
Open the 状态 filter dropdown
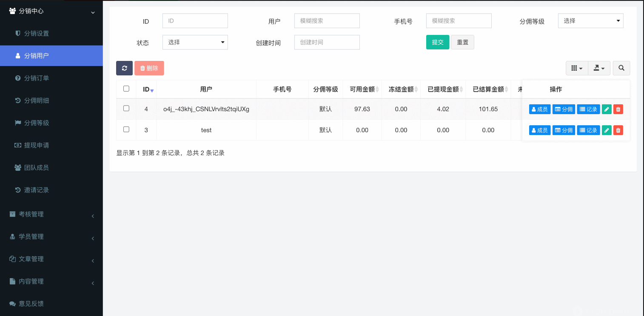point(195,42)
